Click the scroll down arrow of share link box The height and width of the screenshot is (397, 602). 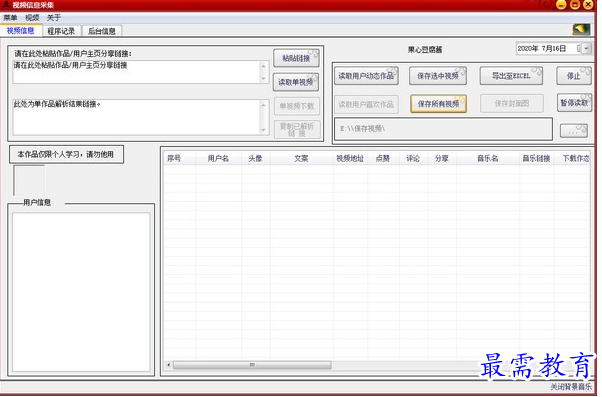coord(263,78)
